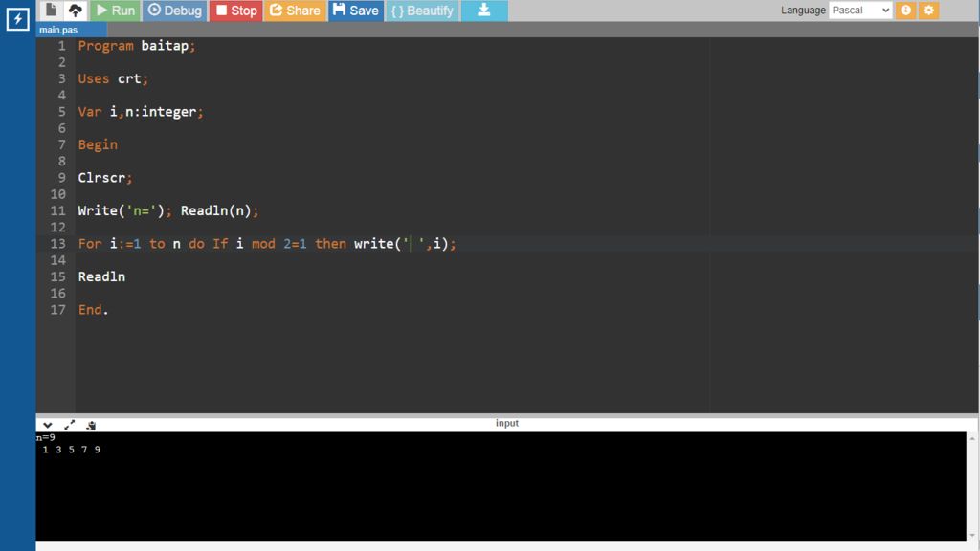980x551 pixels.
Task: Upload a file with cloud arrow icon
Action: (x=76, y=10)
